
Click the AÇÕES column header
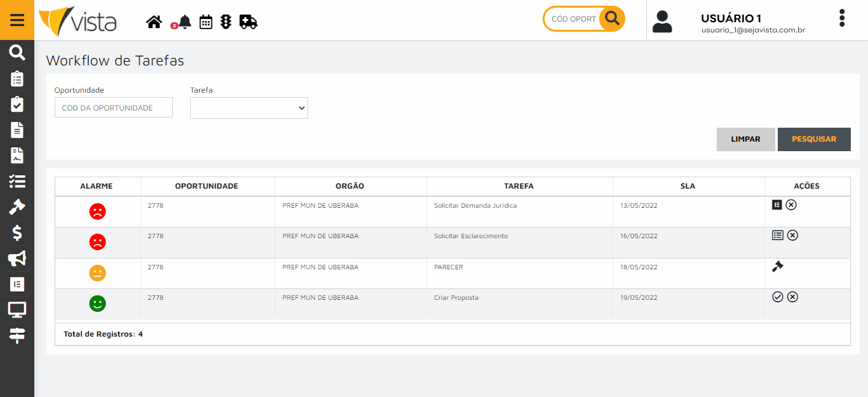pos(807,186)
